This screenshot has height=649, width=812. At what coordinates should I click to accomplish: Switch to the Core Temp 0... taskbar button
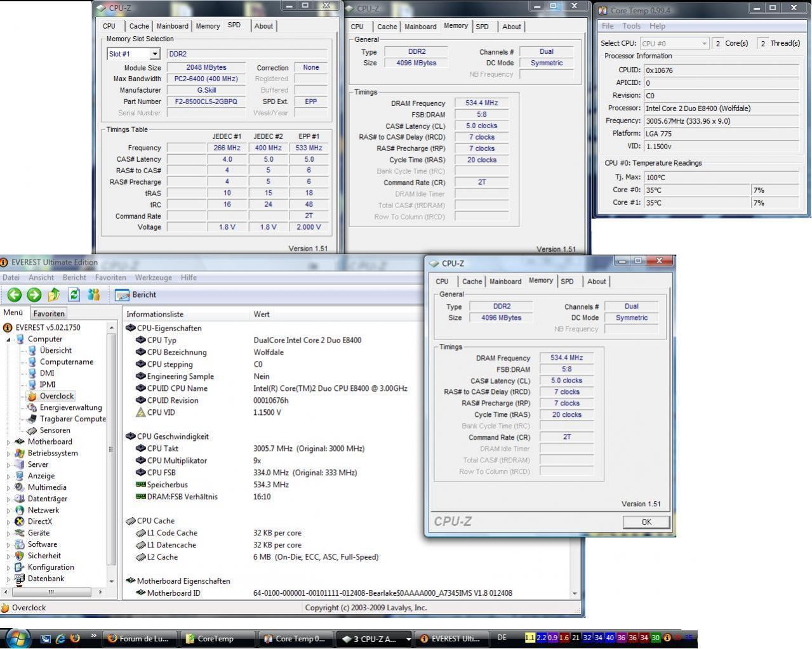pos(295,639)
